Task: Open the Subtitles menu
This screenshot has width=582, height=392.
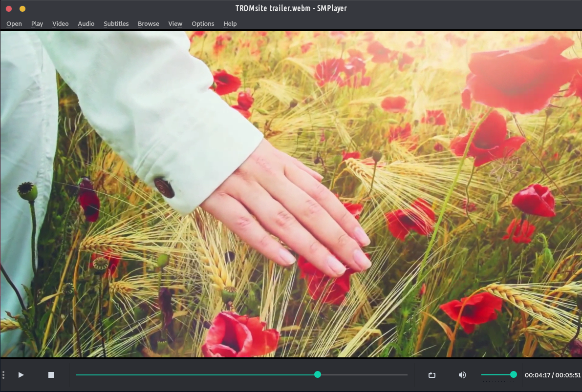Action: 116,23
